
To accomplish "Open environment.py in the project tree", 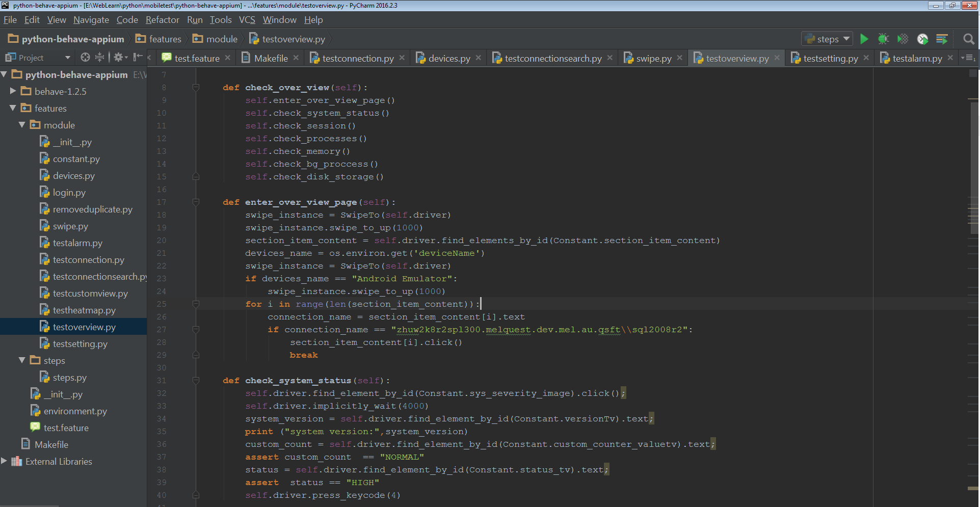I will 75,411.
